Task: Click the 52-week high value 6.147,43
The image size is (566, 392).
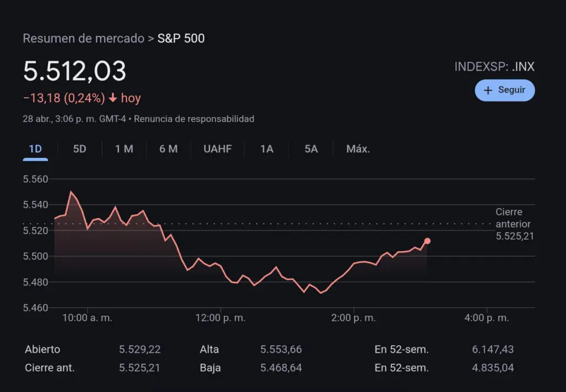Action: coord(492,349)
